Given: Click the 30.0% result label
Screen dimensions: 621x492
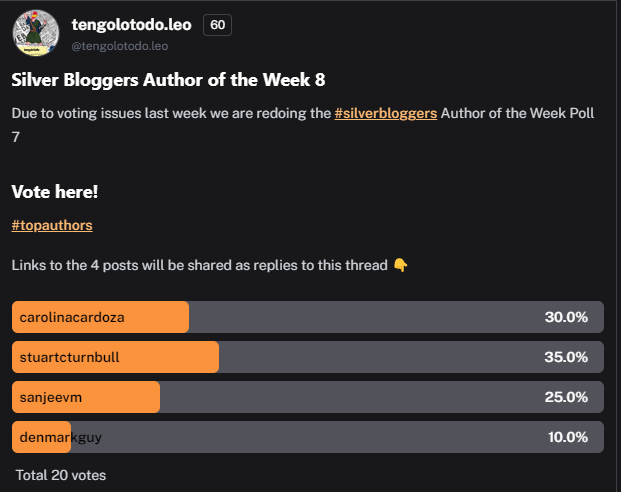Looking at the screenshot, I should coord(566,317).
